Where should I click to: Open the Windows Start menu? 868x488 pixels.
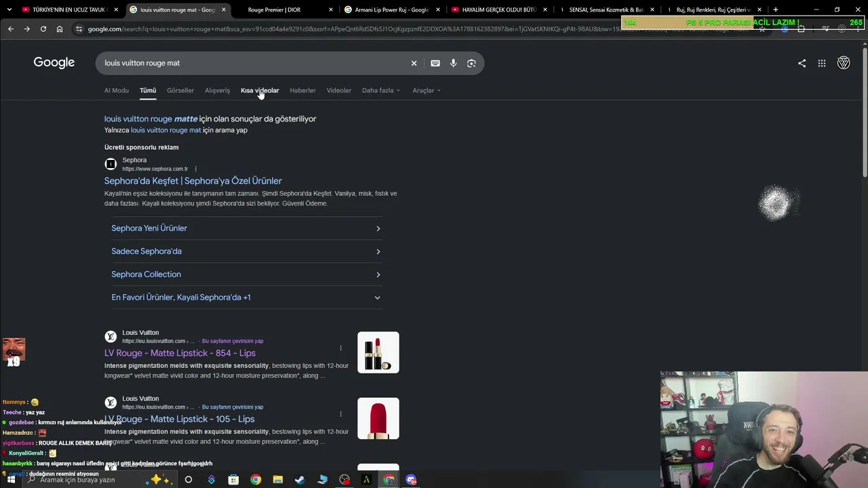[x=11, y=480]
